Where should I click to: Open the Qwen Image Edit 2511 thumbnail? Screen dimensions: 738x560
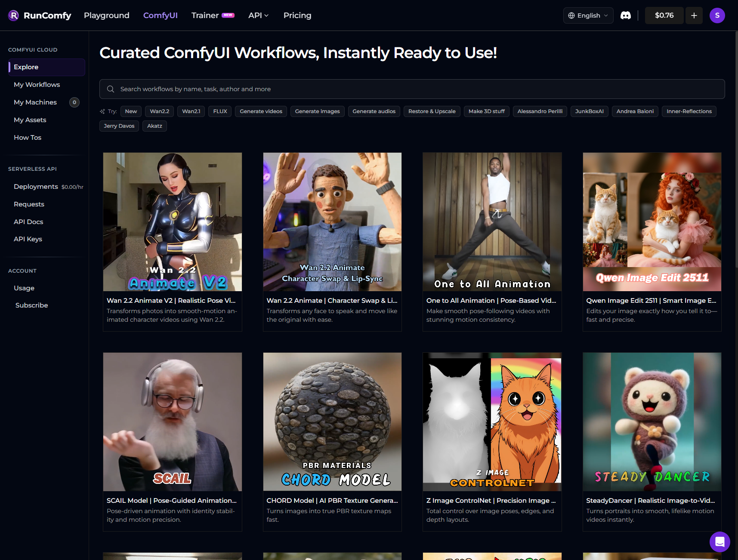[x=652, y=222]
